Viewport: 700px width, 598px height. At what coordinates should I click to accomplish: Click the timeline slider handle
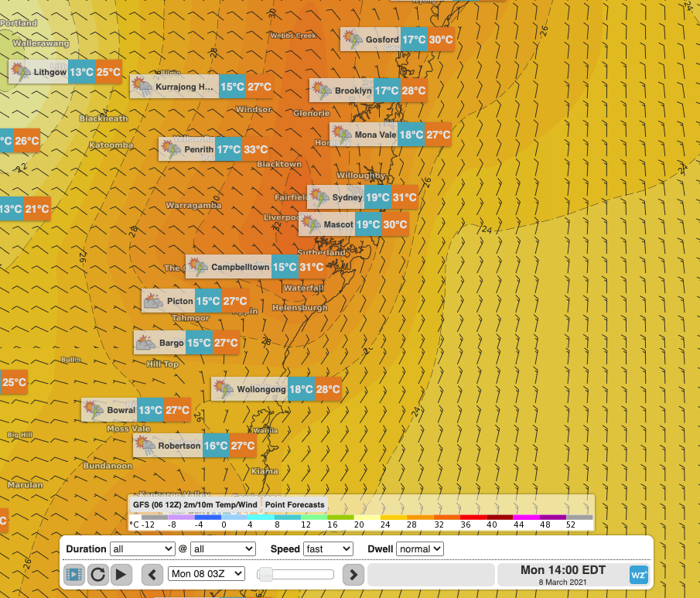[x=265, y=574]
